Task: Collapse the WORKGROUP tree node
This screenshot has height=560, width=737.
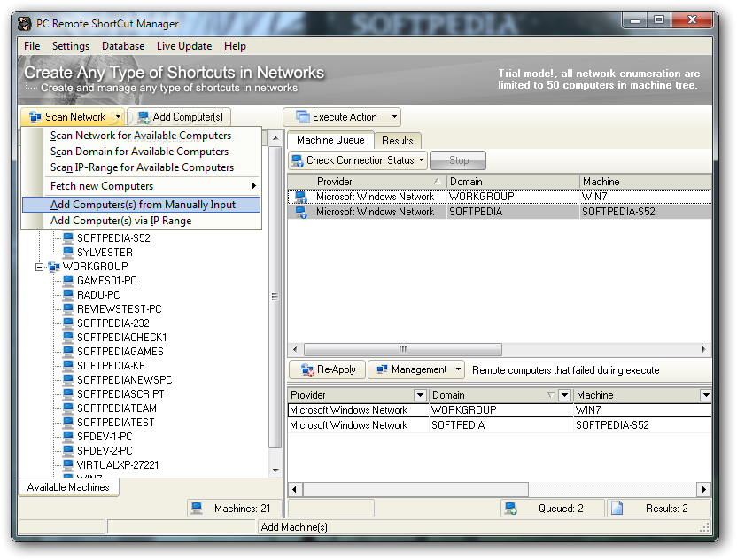Action: click(40, 267)
